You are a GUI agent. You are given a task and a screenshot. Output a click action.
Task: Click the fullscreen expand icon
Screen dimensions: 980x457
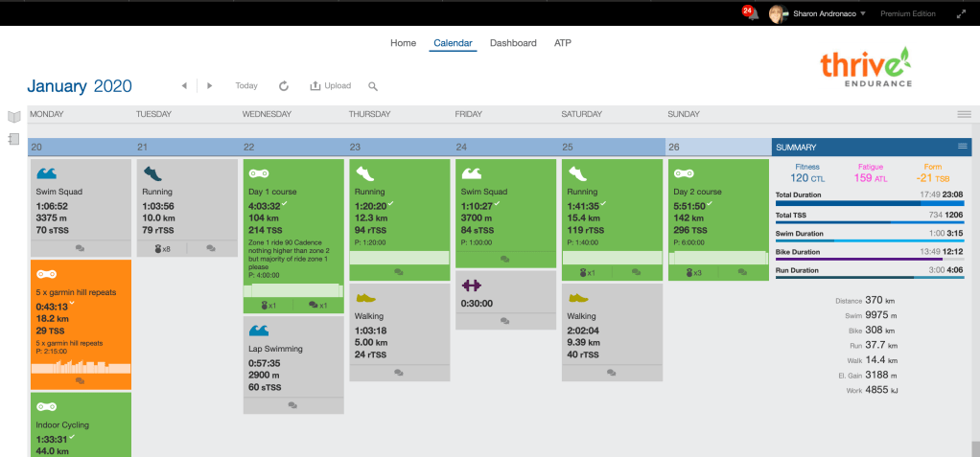pos(962,13)
